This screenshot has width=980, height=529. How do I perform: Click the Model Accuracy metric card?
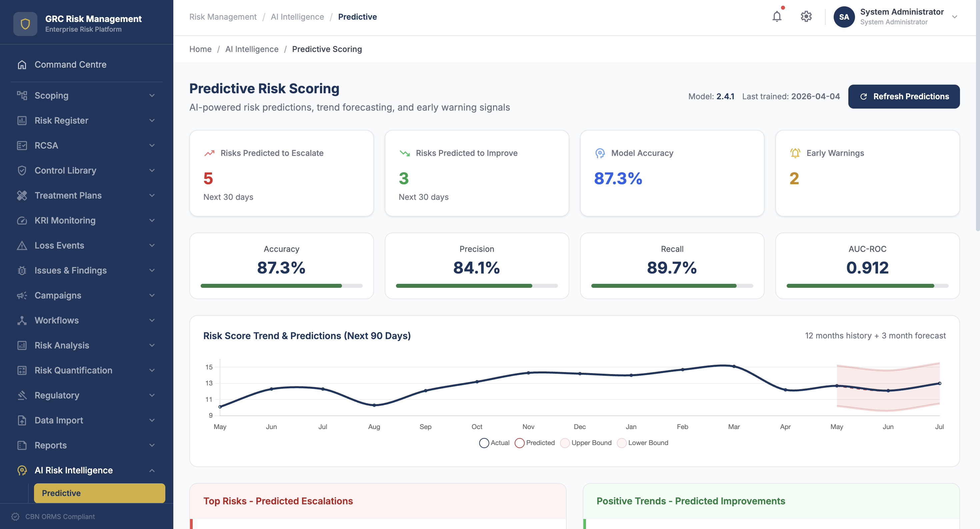coord(672,173)
